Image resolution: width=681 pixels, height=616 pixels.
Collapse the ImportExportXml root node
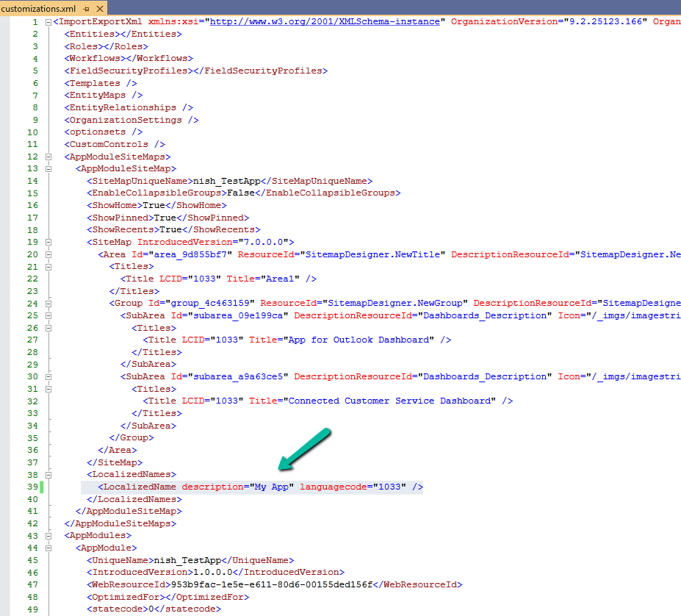tap(48, 22)
